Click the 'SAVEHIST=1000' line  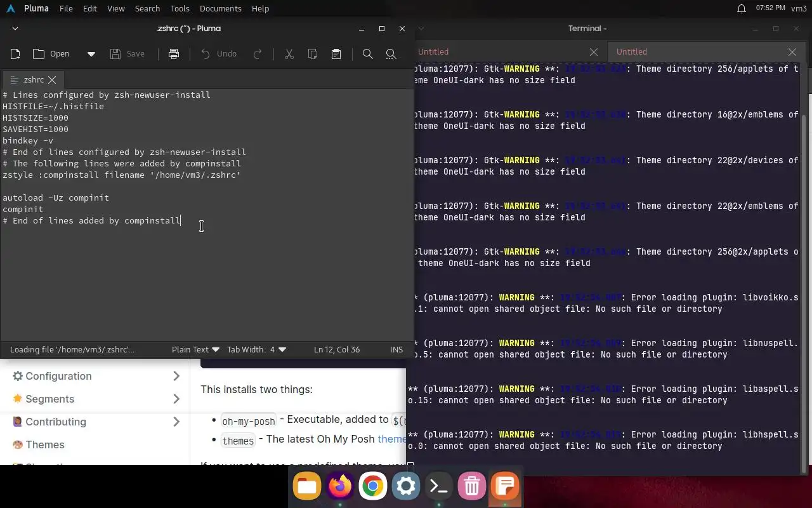(36, 130)
